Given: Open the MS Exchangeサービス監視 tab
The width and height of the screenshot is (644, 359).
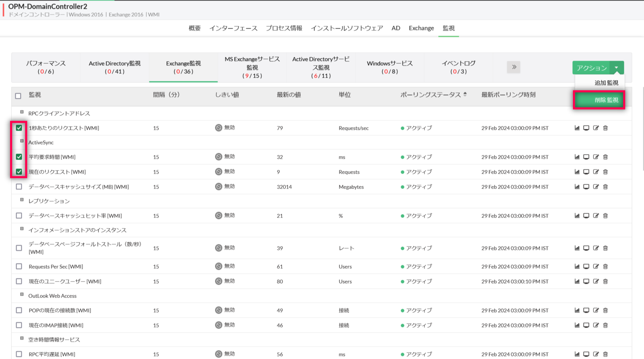Looking at the screenshot, I should pyautogui.click(x=252, y=67).
